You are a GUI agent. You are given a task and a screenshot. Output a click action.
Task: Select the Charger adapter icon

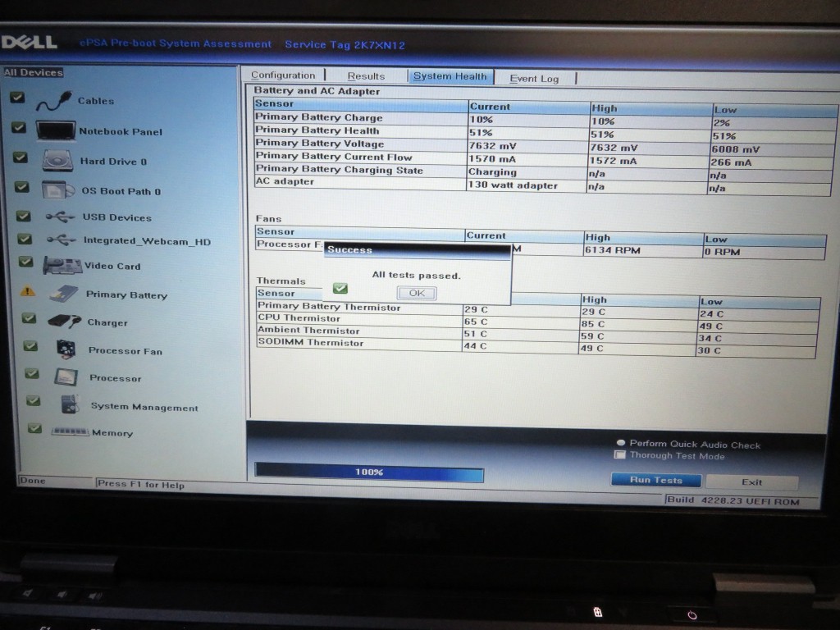64,322
